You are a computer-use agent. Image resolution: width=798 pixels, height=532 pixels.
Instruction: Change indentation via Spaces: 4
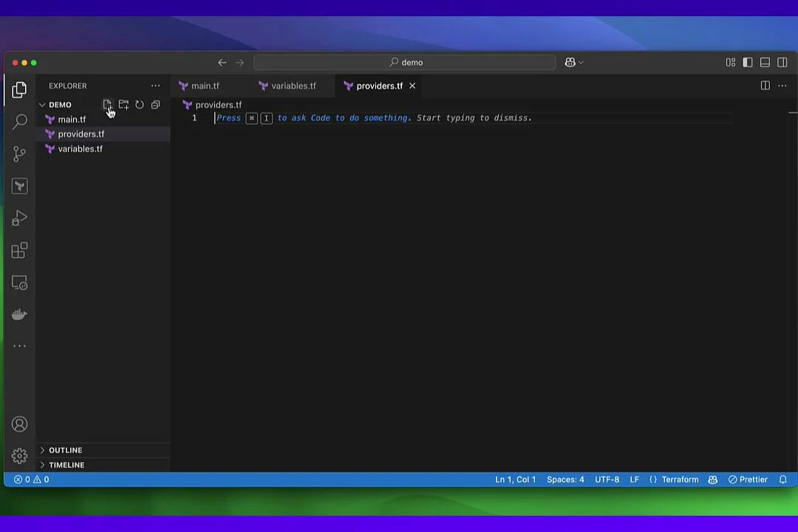tap(565, 480)
